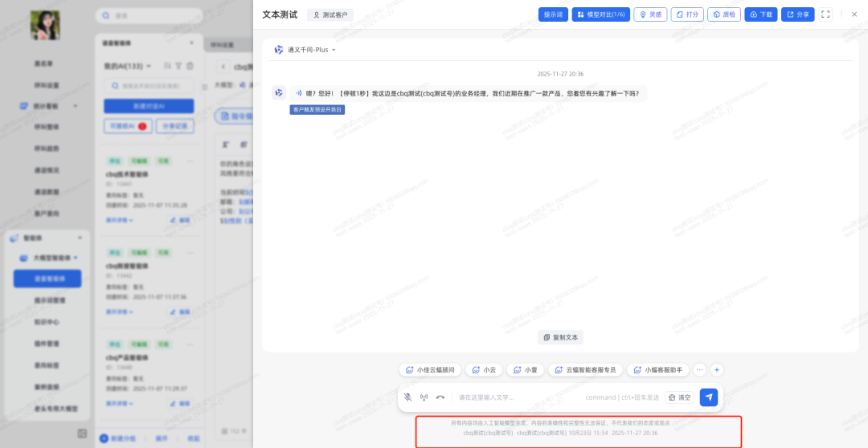868x448 pixels.
Task: Play the audio of the greeting message
Action: click(x=298, y=93)
